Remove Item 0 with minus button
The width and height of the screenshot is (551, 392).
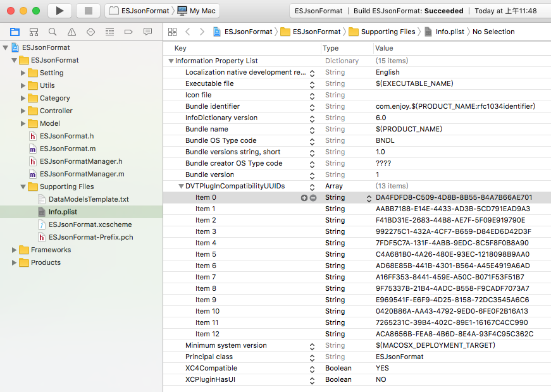click(313, 198)
